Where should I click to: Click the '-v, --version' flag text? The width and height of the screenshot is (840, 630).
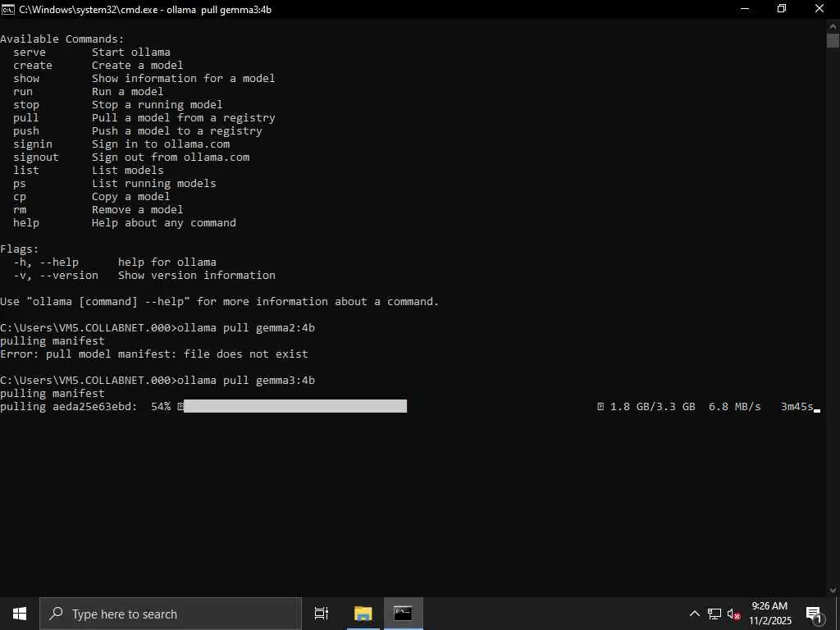click(x=56, y=276)
